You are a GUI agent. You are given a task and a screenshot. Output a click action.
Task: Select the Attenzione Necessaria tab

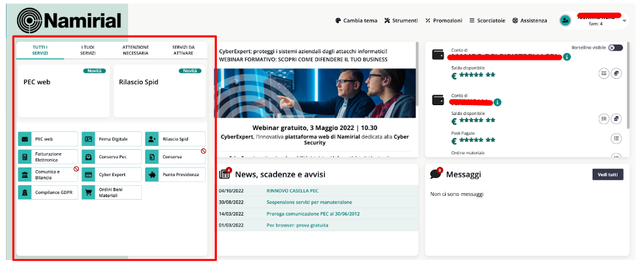click(x=135, y=51)
